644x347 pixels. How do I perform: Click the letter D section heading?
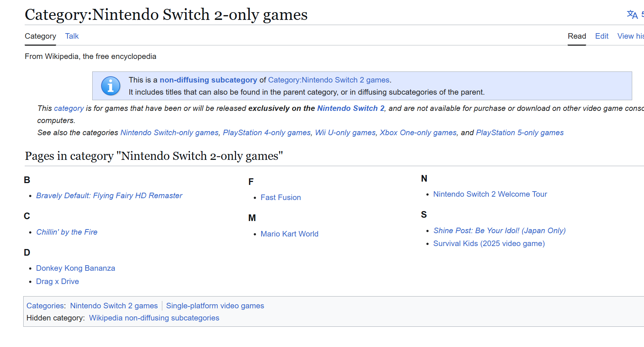pyautogui.click(x=27, y=252)
